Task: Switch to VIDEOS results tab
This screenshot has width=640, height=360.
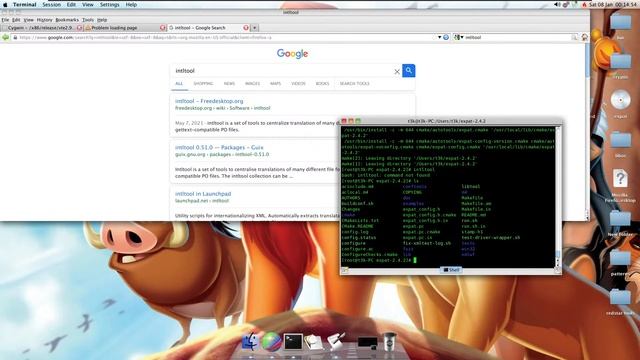Action: (298, 84)
